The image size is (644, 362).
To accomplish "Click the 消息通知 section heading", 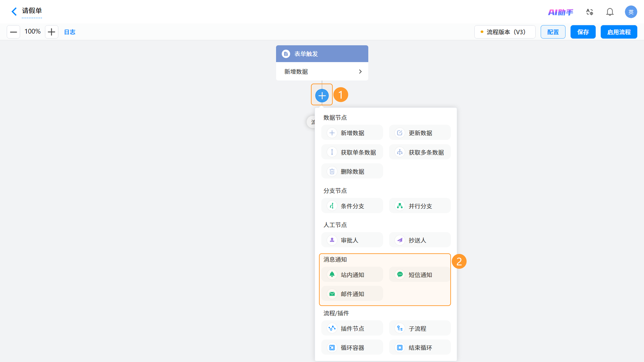I will (x=335, y=260).
